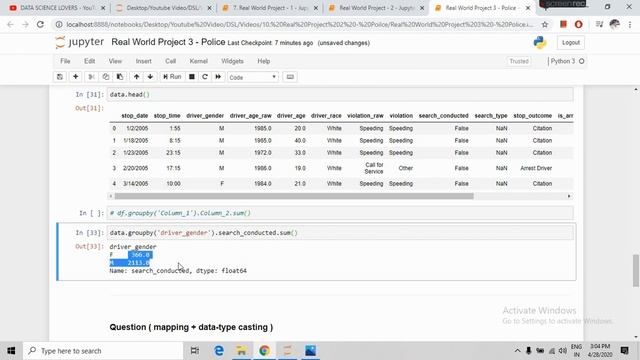Cut selected cells with scissors icon
The image size is (640, 360).
coord(91,77)
